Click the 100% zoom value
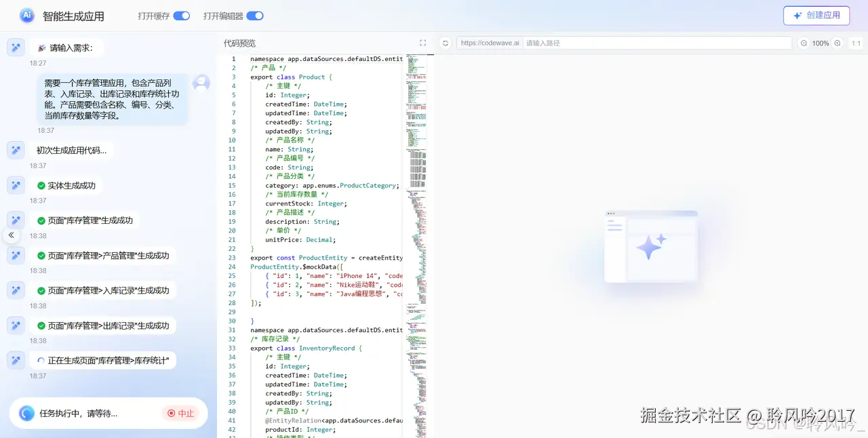868x438 pixels. click(x=821, y=43)
